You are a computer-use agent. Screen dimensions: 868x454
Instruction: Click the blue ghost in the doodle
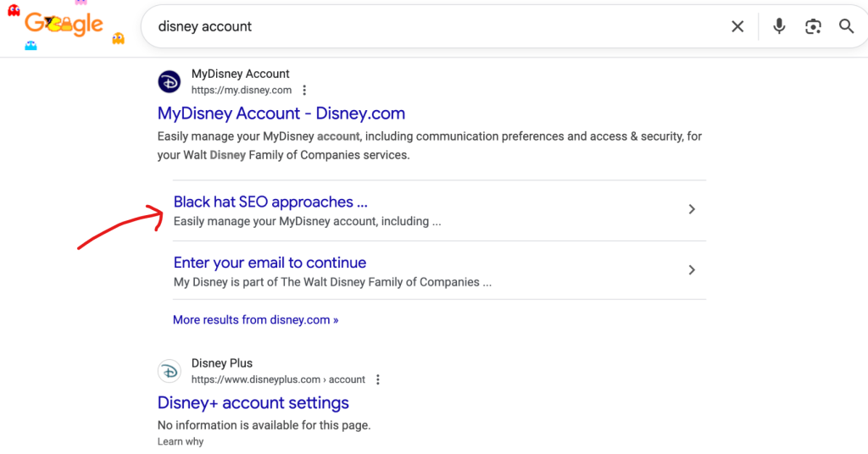click(31, 46)
